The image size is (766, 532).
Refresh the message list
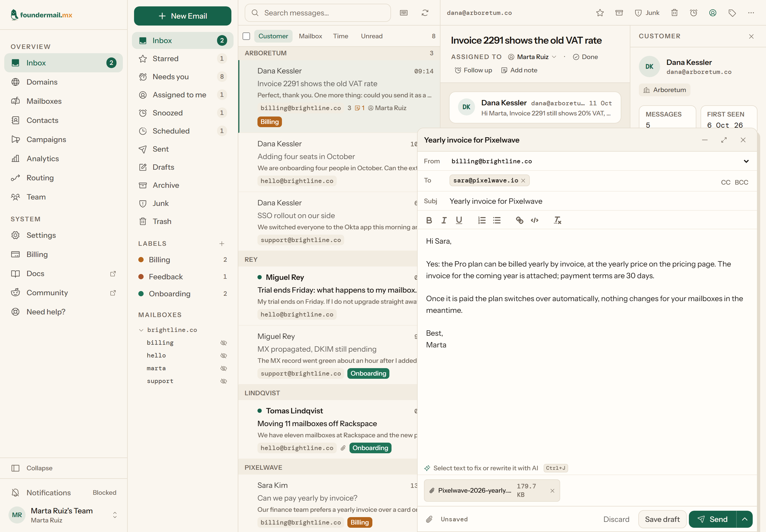point(425,13)
